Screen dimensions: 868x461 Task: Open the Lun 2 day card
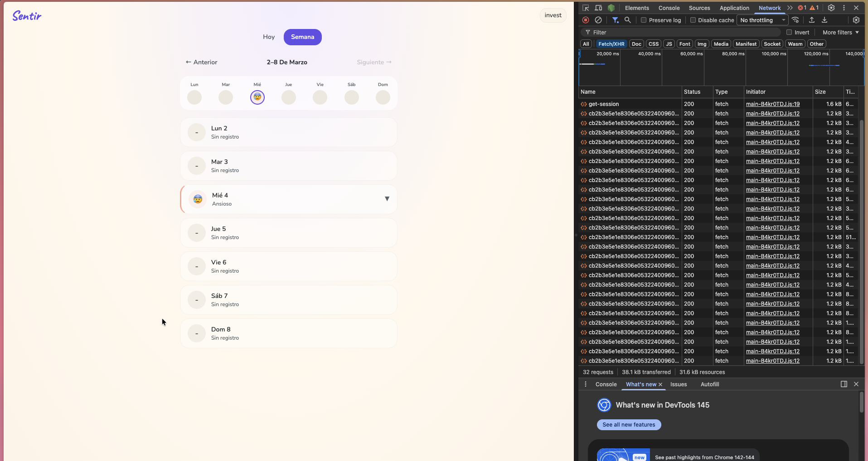[x=289, y=132]
